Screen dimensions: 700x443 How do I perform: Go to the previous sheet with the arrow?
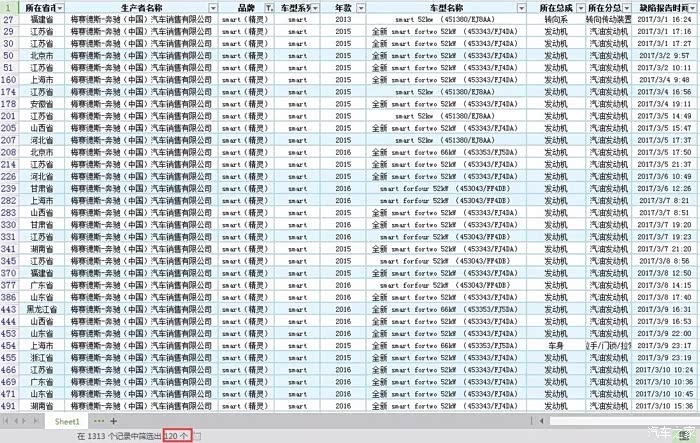(16, 421)
